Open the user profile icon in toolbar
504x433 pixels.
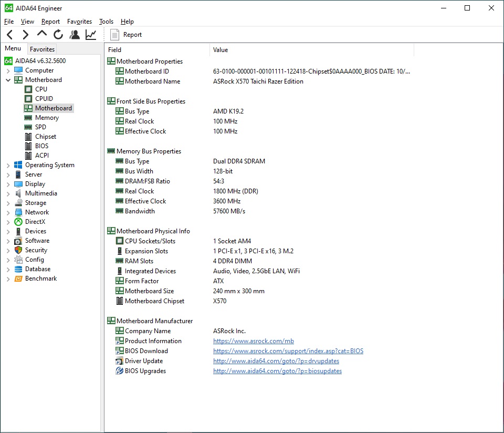(x=75, y=35)
